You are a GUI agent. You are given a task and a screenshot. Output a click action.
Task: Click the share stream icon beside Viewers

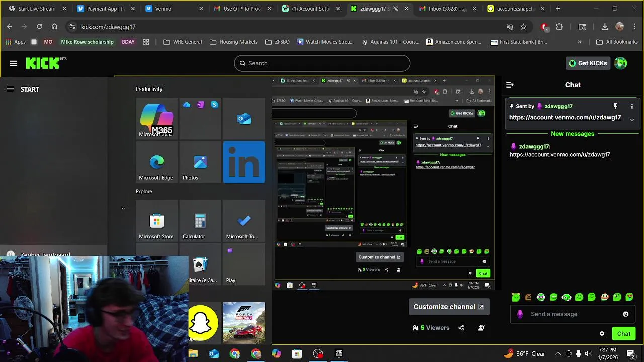461,328
